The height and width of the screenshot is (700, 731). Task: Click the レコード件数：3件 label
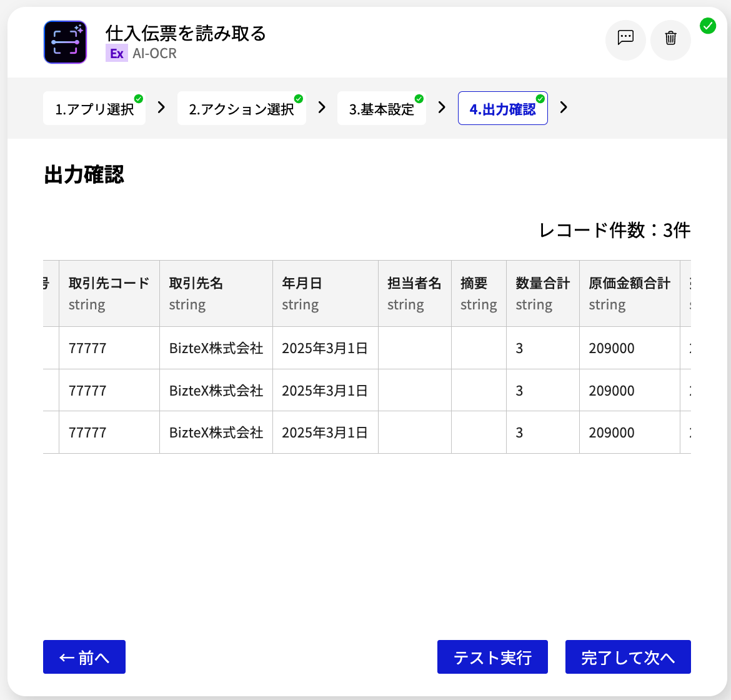pos(614,230)
